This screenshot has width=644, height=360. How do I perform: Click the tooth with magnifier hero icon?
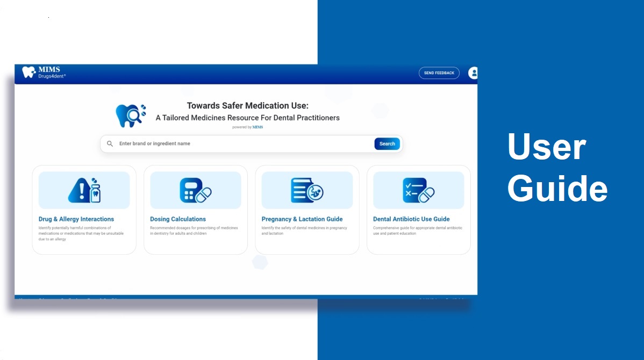[x=131, y=116]
